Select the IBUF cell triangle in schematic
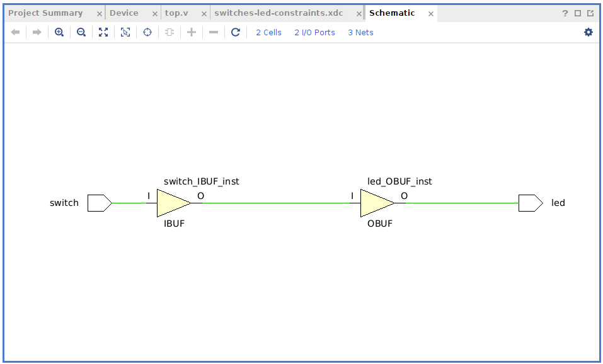 pos(172,203)
